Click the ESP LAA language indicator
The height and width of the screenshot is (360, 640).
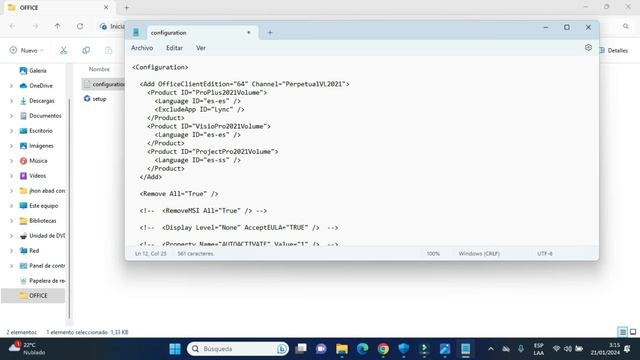coord(539,349)
